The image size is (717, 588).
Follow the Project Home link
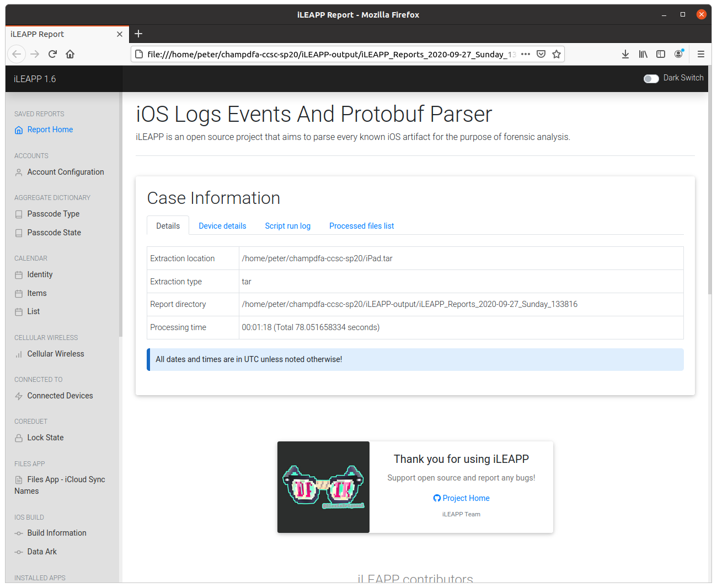click(466, 498)
